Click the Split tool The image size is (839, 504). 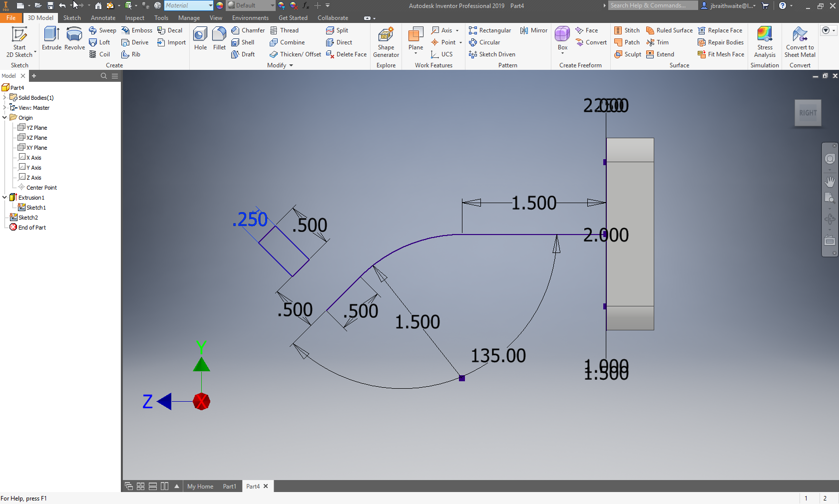337,30
